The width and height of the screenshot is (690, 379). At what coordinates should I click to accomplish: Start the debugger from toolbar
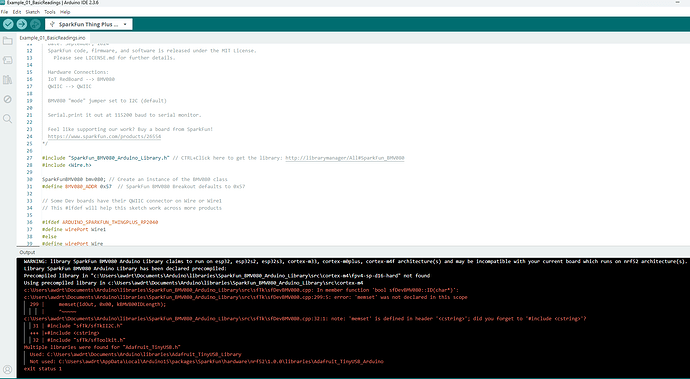[35, 24]
